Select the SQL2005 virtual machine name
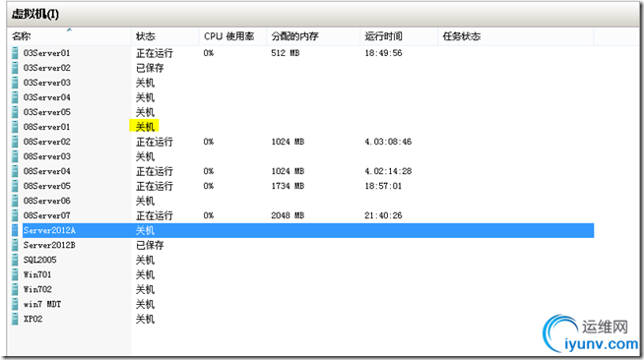 coord(39,260)
